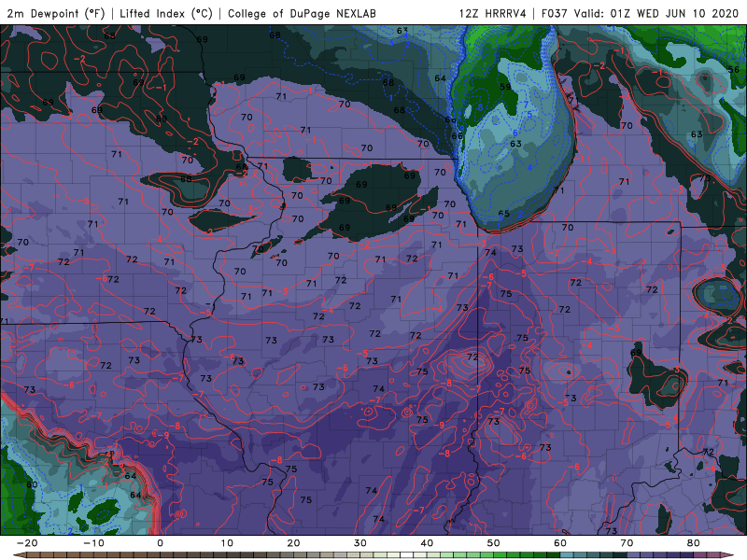Click the '40' label on the color scale
Screen dimensions: 747x560
(x=427, y=543)
